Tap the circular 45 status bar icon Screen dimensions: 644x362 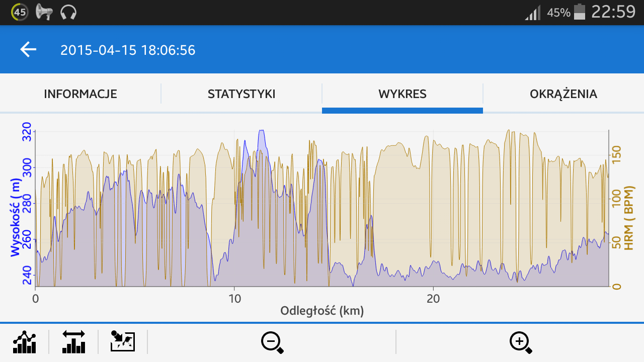click(20, 12)
